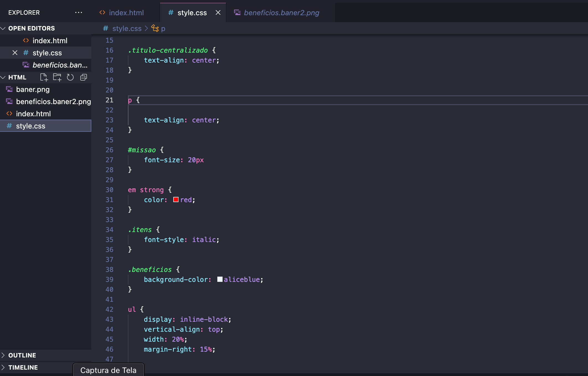Click the 'ul' selector on line 42

point(132,309)
